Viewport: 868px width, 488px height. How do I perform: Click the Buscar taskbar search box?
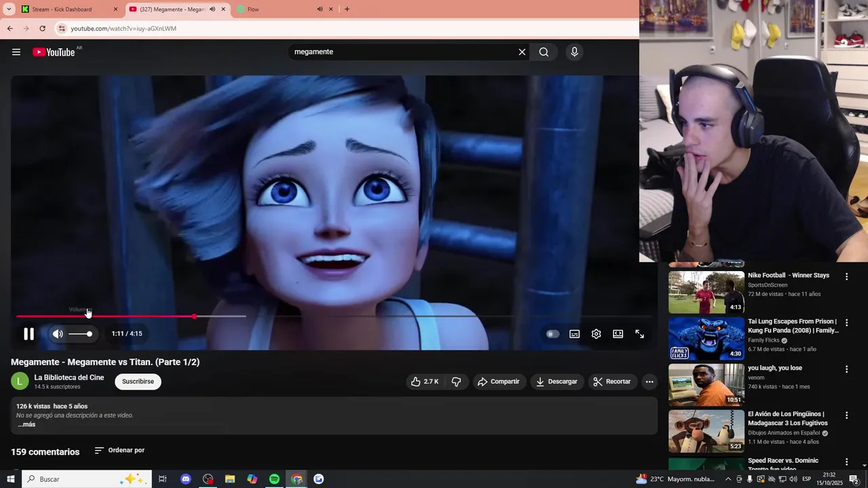coord(87,479)
